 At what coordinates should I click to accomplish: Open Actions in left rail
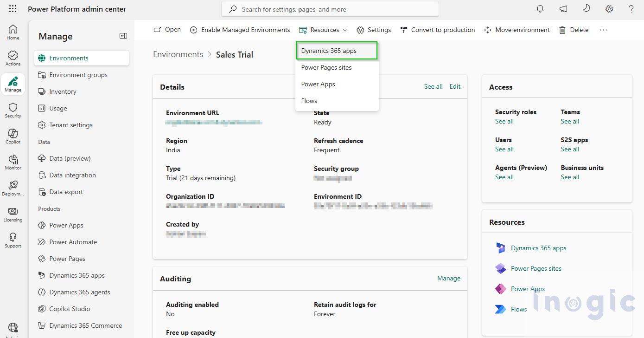tap(13, 58)
